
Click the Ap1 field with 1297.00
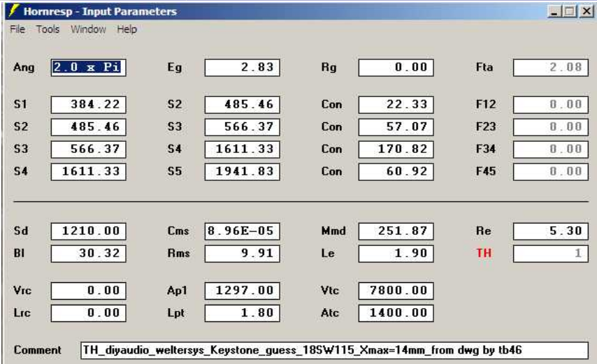[242, 291]
